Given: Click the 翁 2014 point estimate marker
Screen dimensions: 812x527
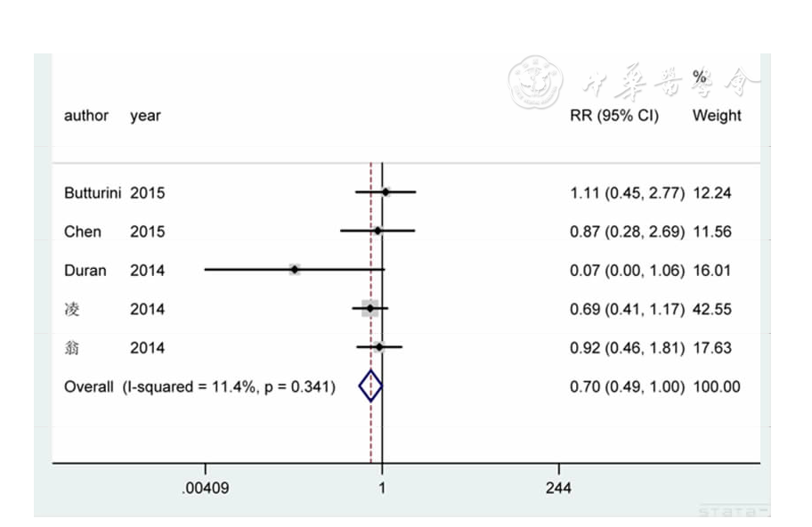Looking at the screenshot, I should click(x=379, y=347).
